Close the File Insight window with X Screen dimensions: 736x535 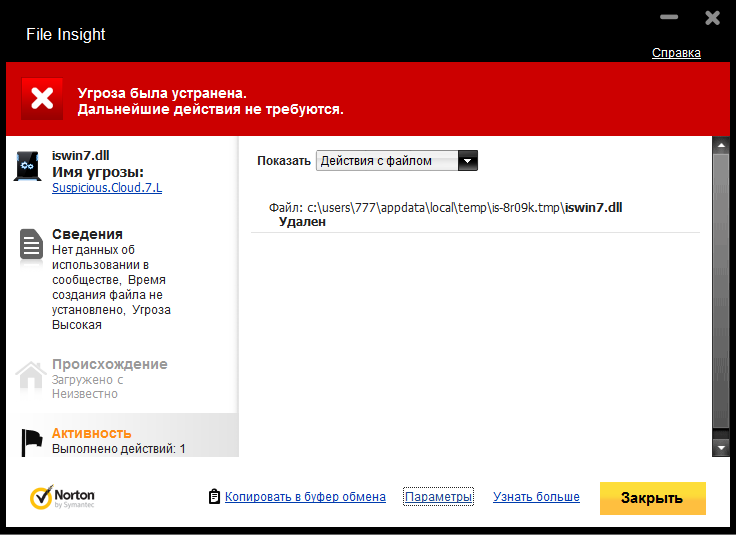click(712, 18)
